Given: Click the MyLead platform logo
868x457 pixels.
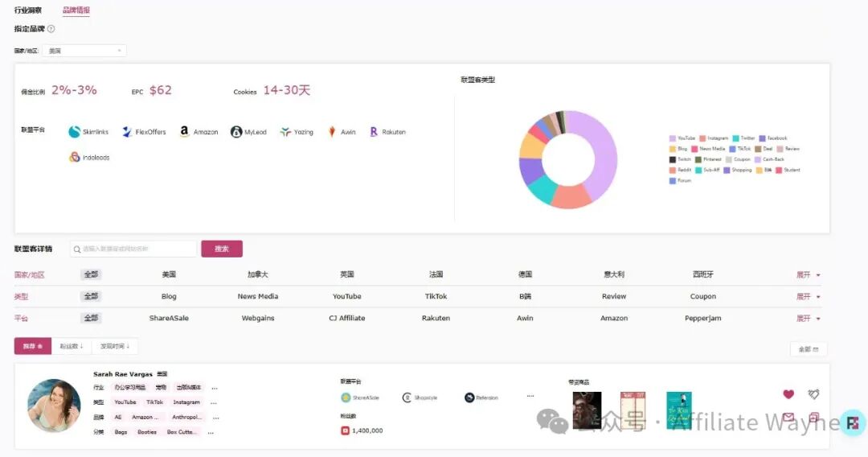Looking at the screenshot, I should click(x=236, y=132).
